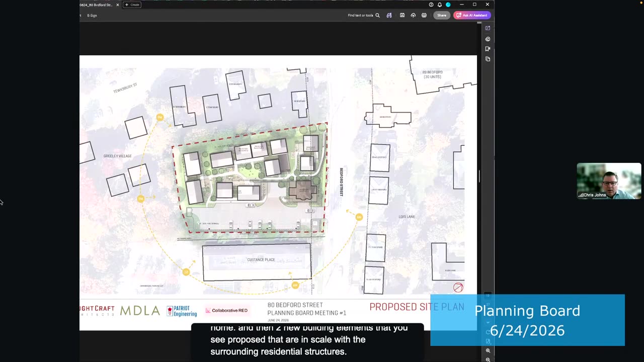This screenshot has width=644, height=362.
Task: Click the document vertical scrollbar
Action: [479, 176]
